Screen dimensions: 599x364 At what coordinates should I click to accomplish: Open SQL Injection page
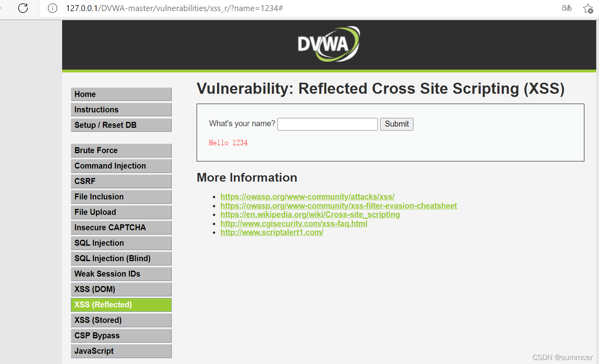121,243
